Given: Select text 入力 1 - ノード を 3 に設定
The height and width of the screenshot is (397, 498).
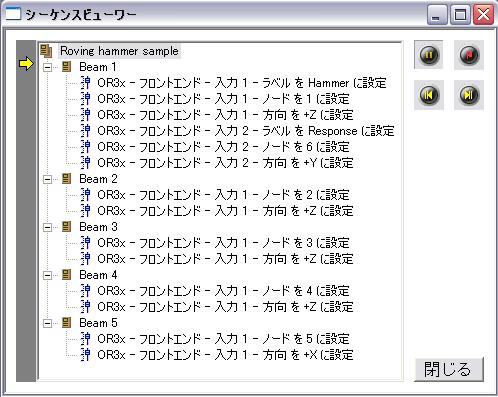Looking at the screenshot, I should (282, 243).
